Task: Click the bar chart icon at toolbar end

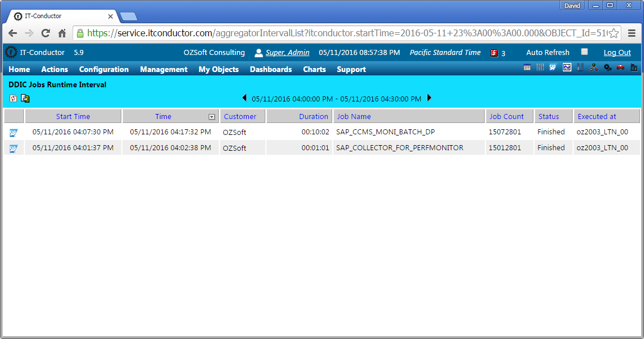Action: click(x=634, y=67)
